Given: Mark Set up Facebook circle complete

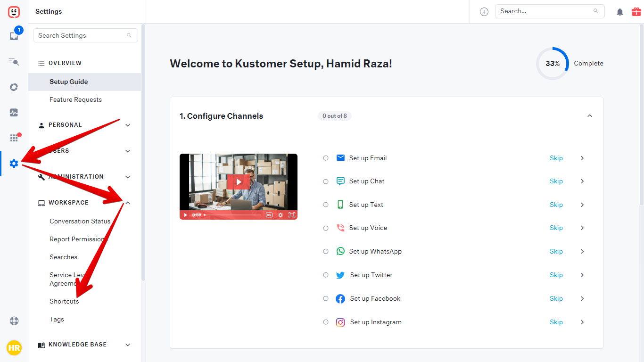Looking at the screenshot, I should click(326, 298).
